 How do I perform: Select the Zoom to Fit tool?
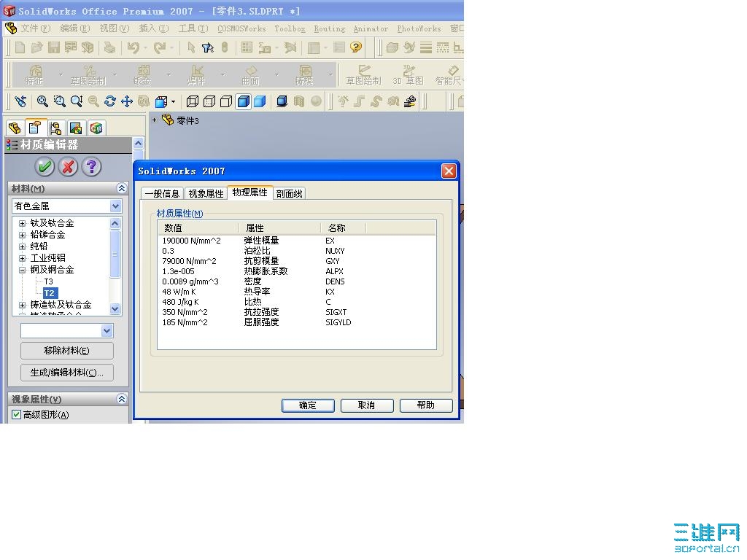(42, 101)
